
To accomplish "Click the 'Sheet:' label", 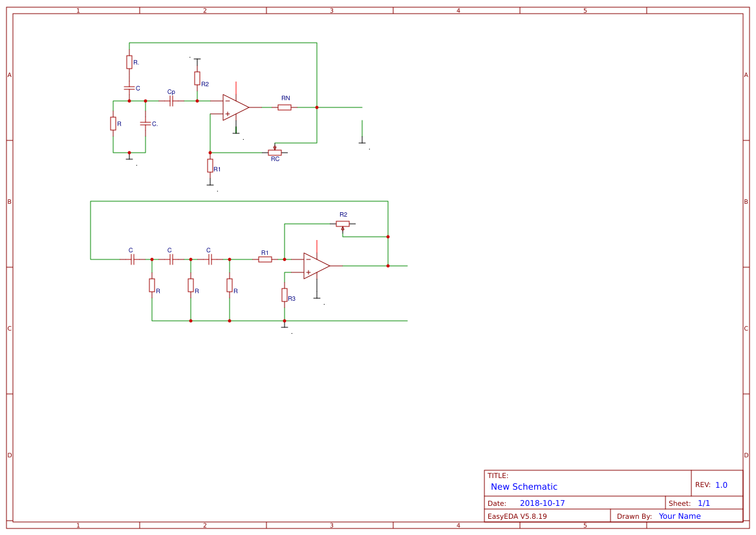I will pyautogui.click(x=679, y=503).
